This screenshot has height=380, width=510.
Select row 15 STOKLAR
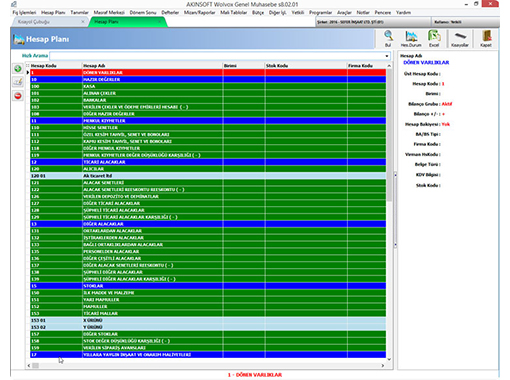pos(208,286)
